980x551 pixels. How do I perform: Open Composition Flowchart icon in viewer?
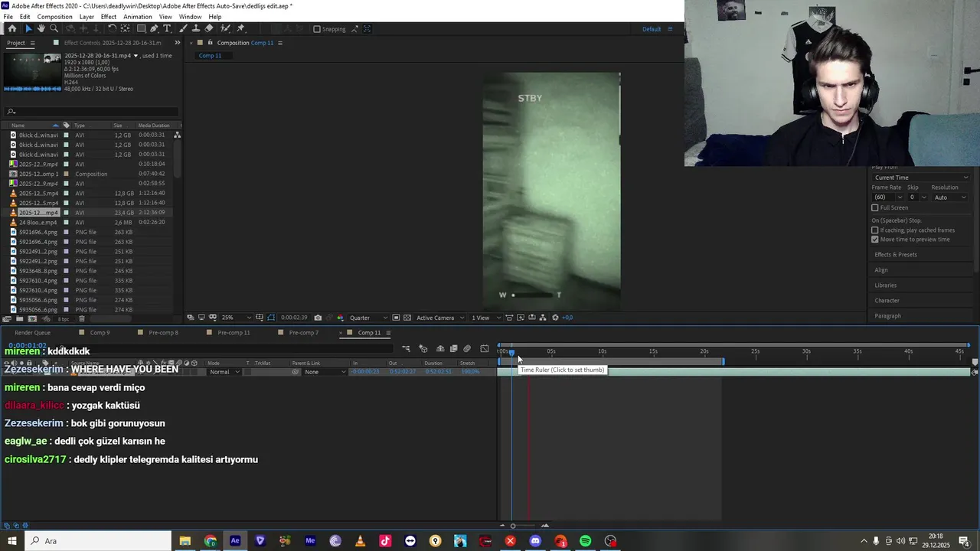point(544,318)
